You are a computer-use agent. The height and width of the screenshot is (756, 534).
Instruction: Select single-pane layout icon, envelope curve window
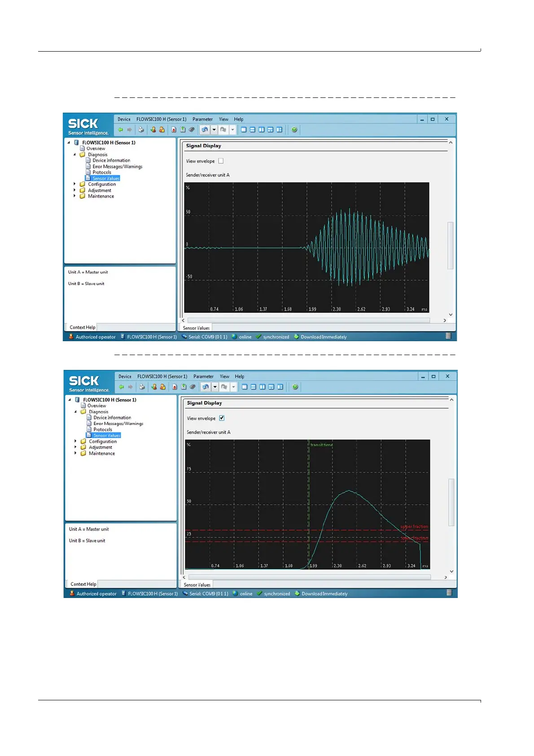(245, 387)
